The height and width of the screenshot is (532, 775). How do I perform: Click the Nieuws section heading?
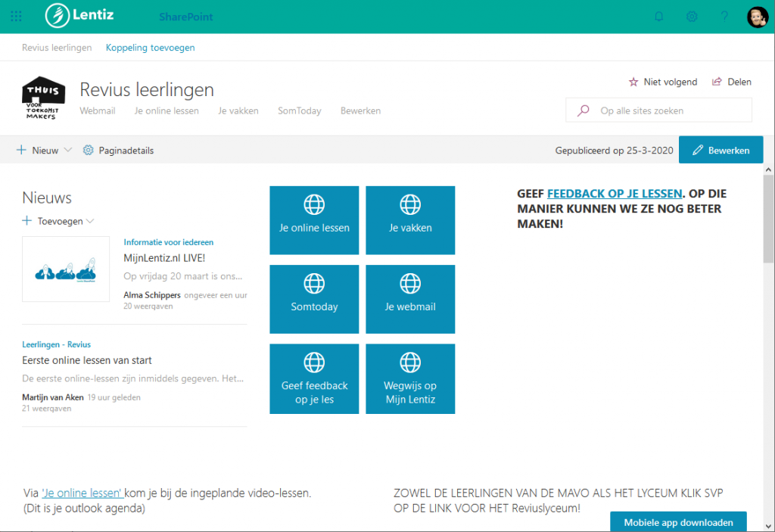click(x=47, y=198)
